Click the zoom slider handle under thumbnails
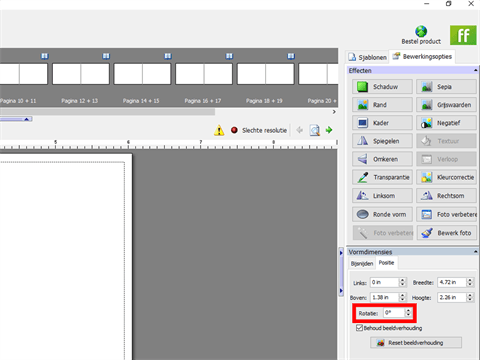The width and height of the screenshot is (480, 360). 27,119
